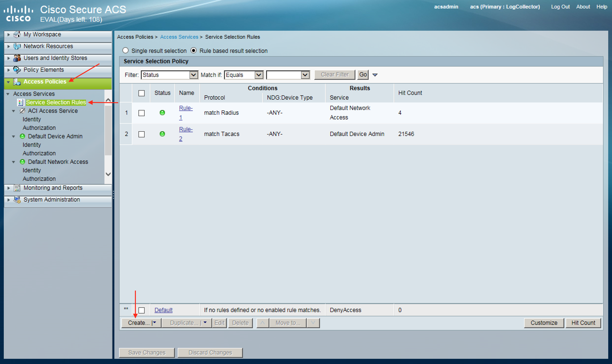This screenshot has width=612, height=364.
Task: Click the Monitoring and Reports icon
Action: [x=17, y=188]
